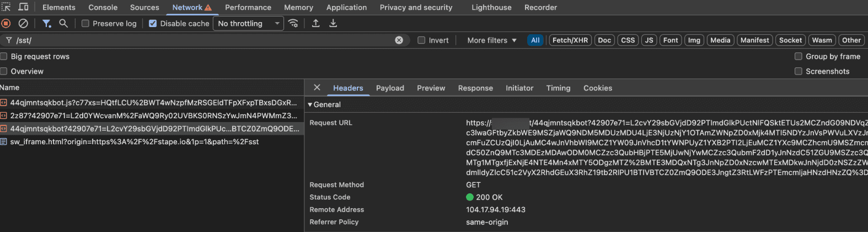The height and width of the screenshot is (232, 868).
Task: Clear the network log
Action: (23, 23)
